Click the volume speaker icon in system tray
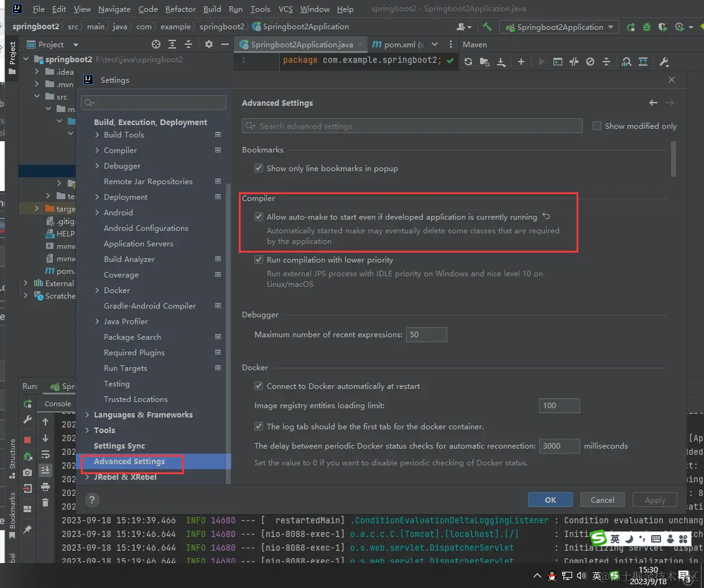 click(x=581, y=576)
